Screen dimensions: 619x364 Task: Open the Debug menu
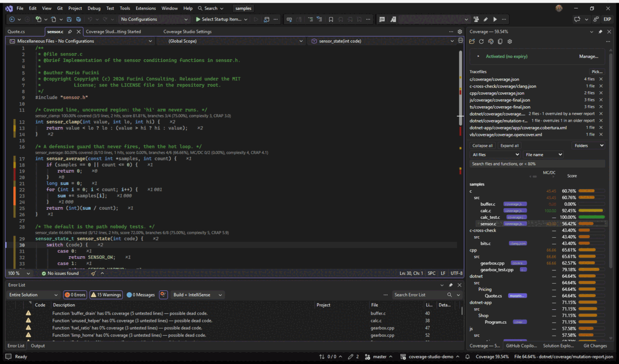tap(94, 8)
